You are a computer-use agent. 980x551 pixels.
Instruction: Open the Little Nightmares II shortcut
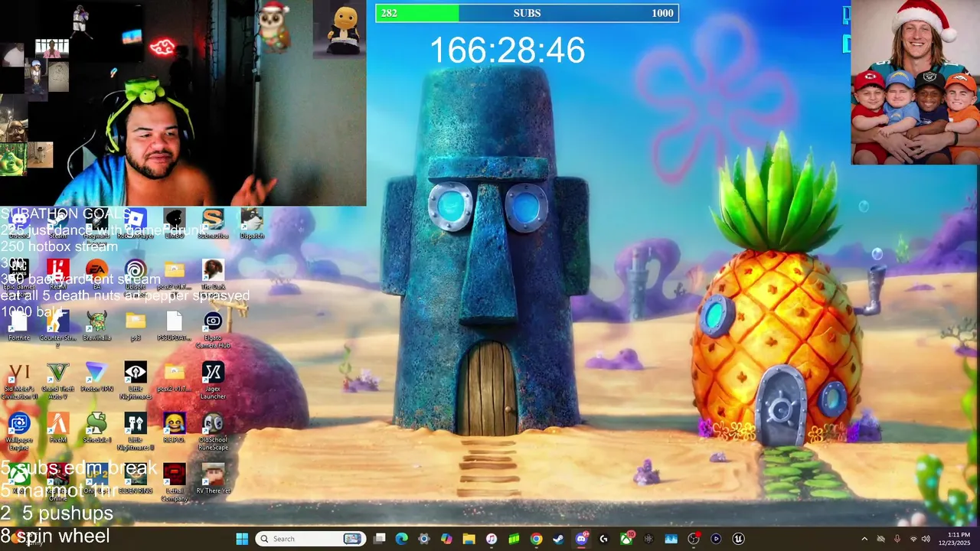pyautogui.click(x=136, y=431)
